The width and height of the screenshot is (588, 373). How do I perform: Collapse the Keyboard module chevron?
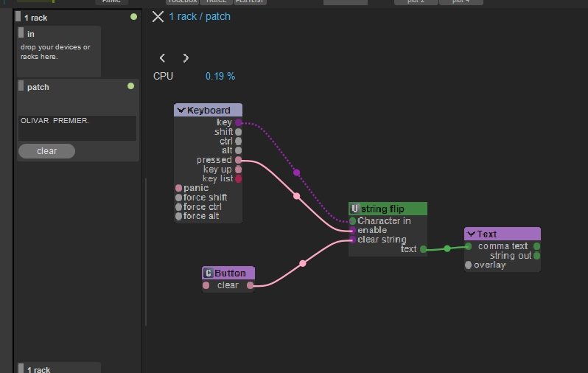tap(181, 111)
